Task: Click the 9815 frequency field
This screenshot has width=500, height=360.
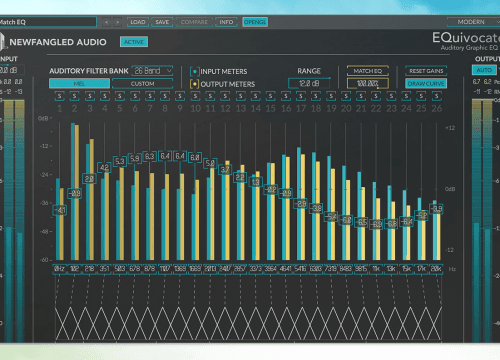Action: [361, 269]
